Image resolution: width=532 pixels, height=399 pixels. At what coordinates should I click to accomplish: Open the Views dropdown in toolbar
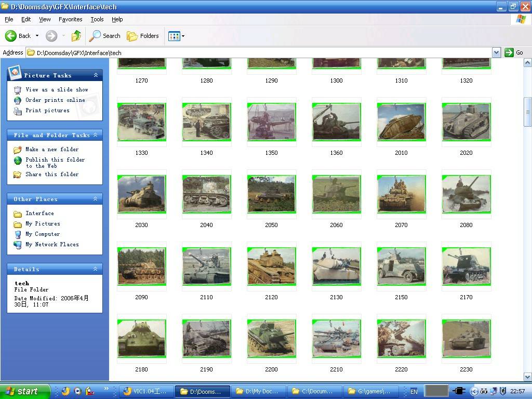(x=176, y=36)
